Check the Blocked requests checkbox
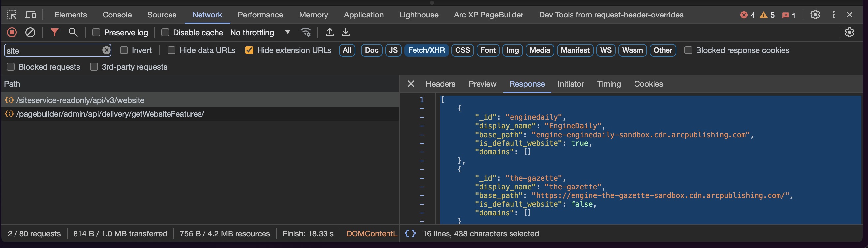 point(11,67)
